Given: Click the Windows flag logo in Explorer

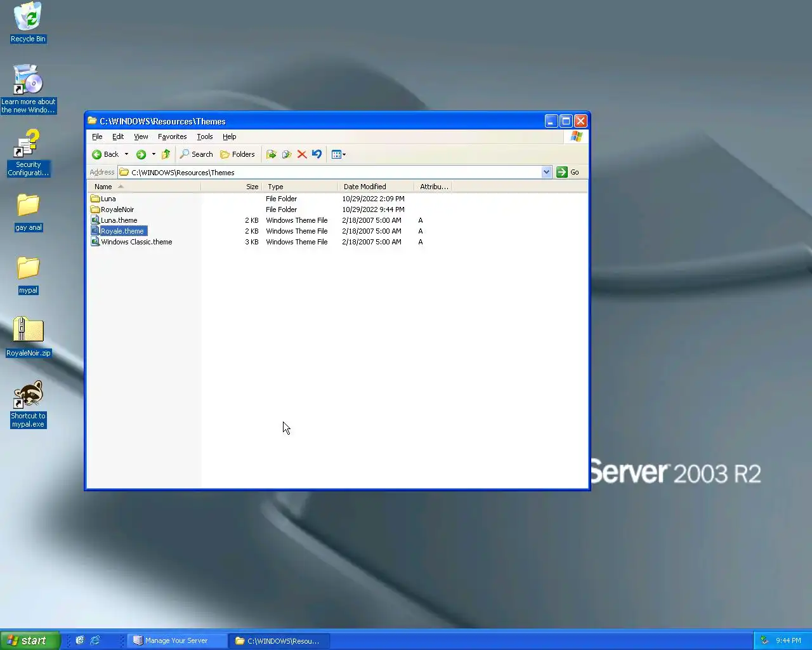Looking at the screenshot, I should click(576, 136).
